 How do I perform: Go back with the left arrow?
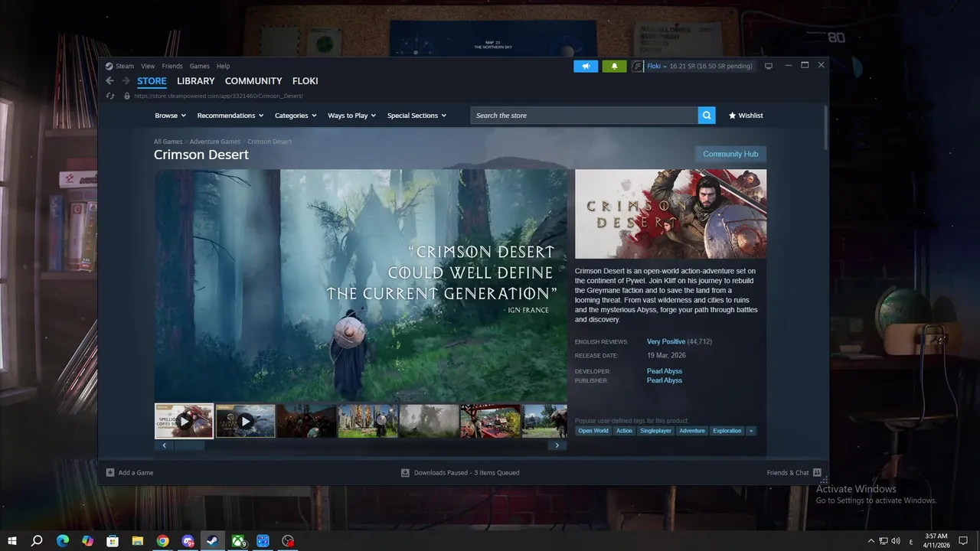coord(109,81)
